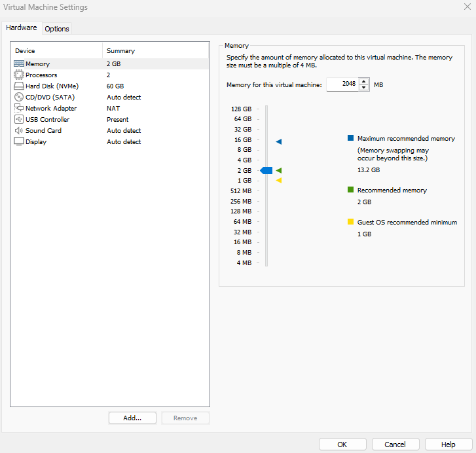
Task: Select the Memory row in device list
Action: point(111,63)
